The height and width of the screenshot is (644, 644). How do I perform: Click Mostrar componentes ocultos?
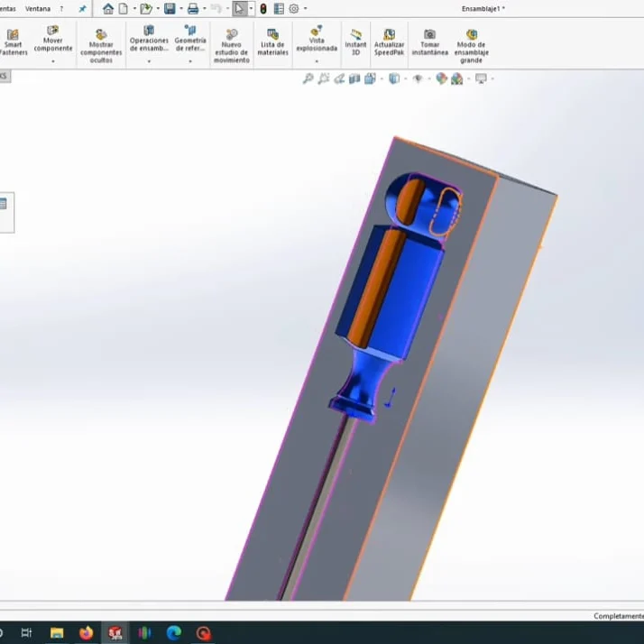(x=101, y=43)
